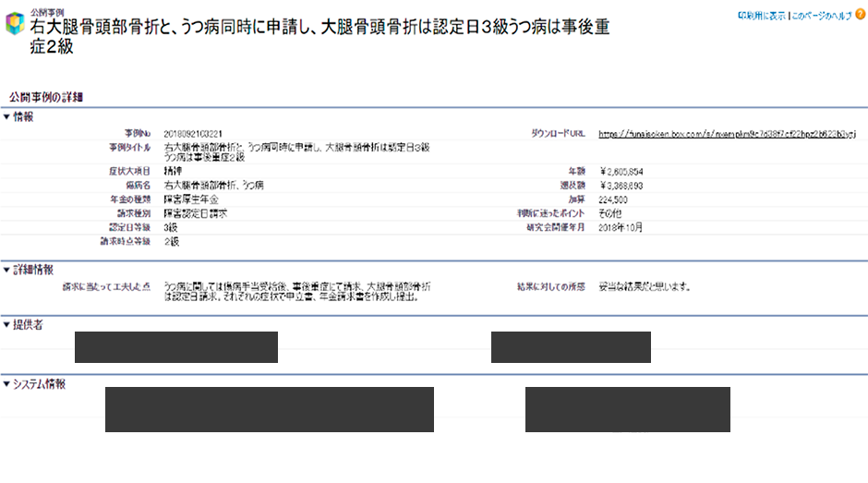Select case number 2018092100221 value
Image resolution: width=868 pixels, height=483 pixels.
click(193, 134)
